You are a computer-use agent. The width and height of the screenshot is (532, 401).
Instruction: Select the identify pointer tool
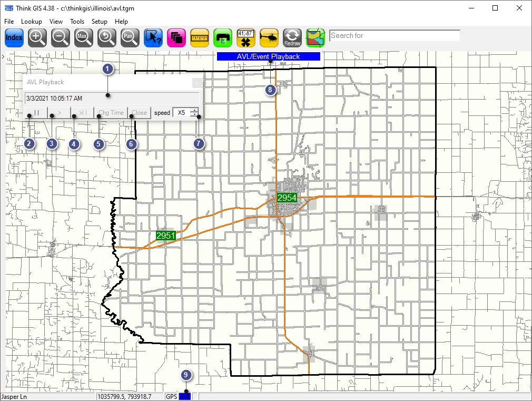tap(153, 38)
